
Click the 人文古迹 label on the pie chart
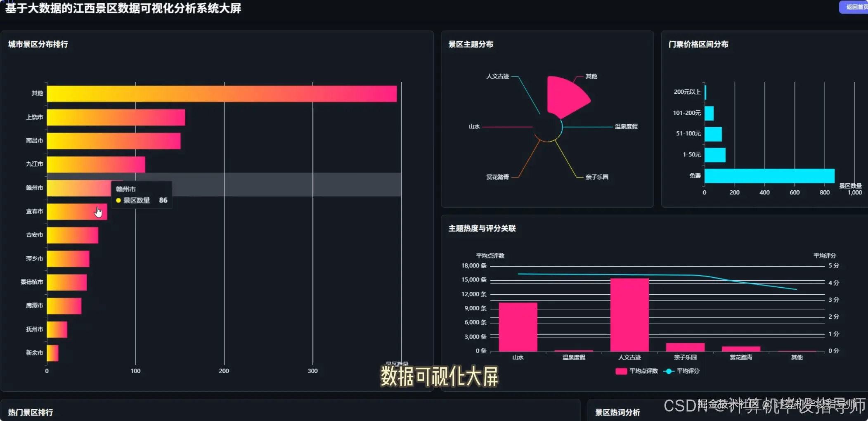pyautogui.click(x=498, y=76)
